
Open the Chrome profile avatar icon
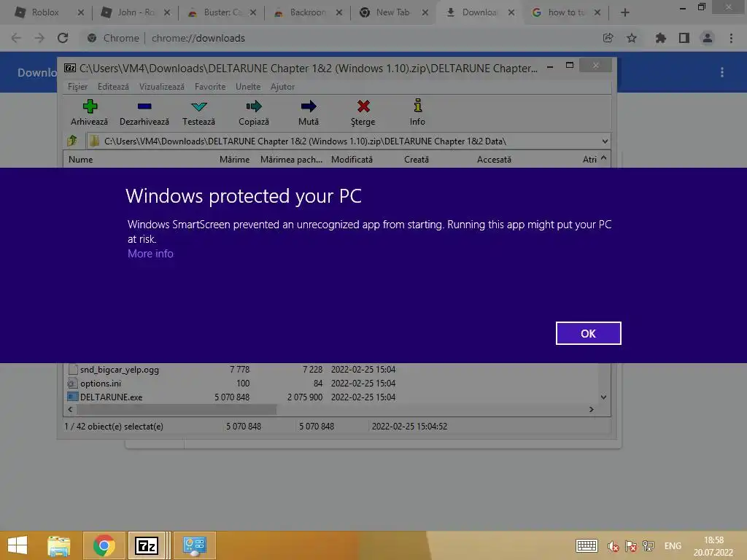pos(708,38)
